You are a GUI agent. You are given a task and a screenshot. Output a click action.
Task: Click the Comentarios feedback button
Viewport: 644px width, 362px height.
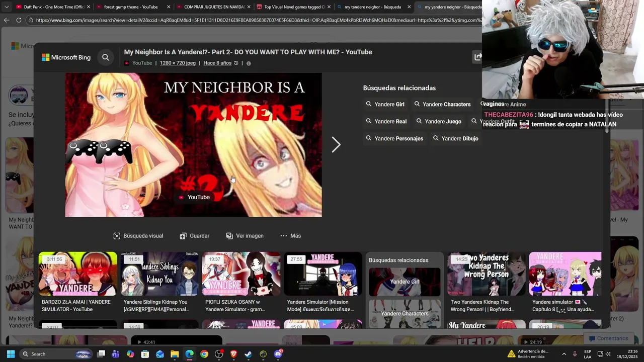608,338
